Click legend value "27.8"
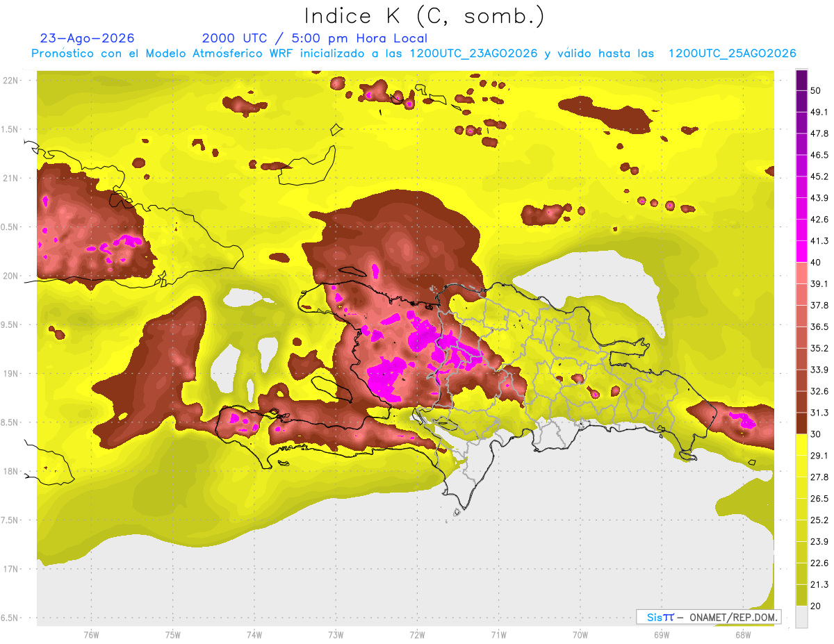This screenshot has height=644, width=834. coord(819,477)
